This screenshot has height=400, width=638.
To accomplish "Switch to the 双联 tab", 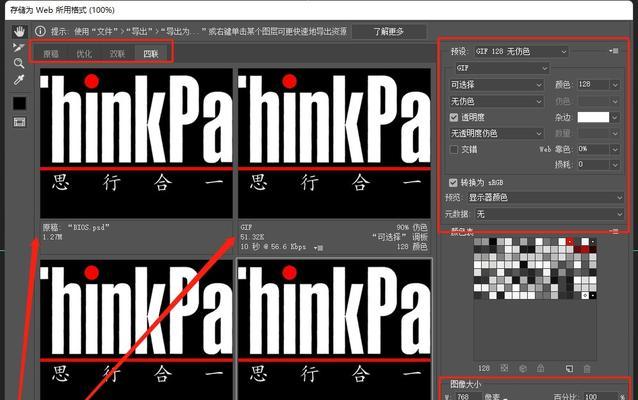I will (117, 54).
